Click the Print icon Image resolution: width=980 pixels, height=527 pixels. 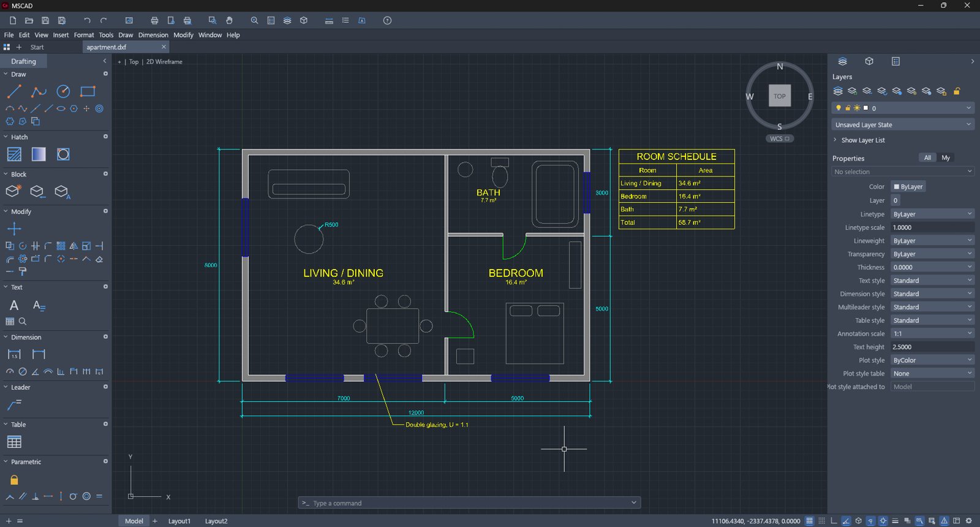154,20
